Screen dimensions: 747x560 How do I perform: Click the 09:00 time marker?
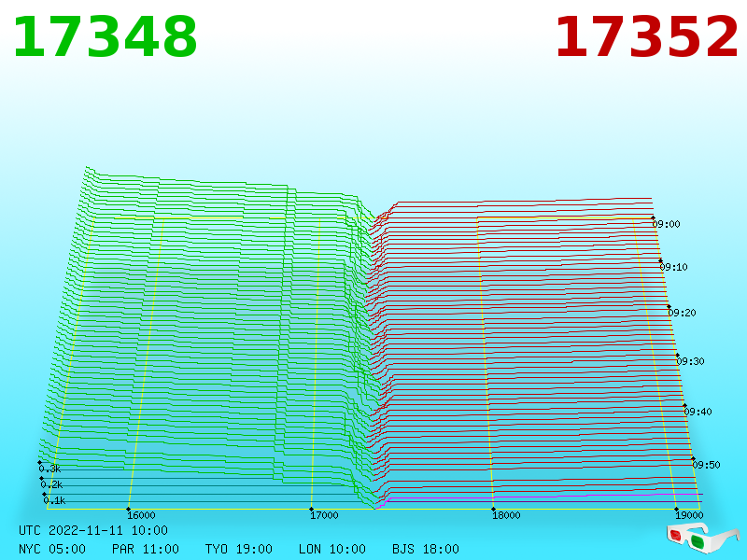point(666,224)
